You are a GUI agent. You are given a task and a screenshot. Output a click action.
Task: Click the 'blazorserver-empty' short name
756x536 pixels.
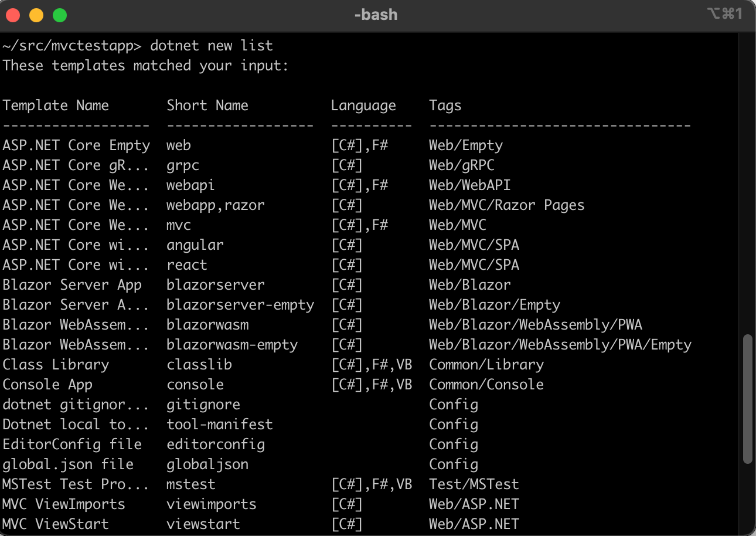tap(240, 305)
